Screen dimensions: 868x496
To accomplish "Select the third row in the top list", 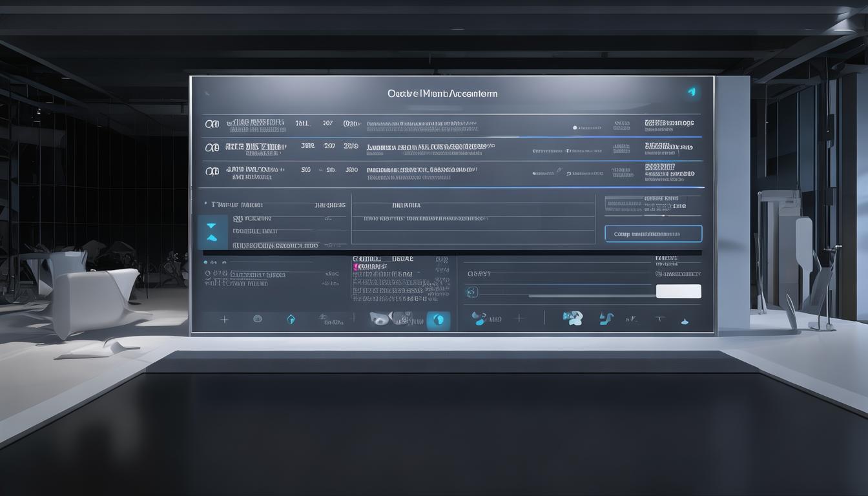I will (x=420, y=172).
